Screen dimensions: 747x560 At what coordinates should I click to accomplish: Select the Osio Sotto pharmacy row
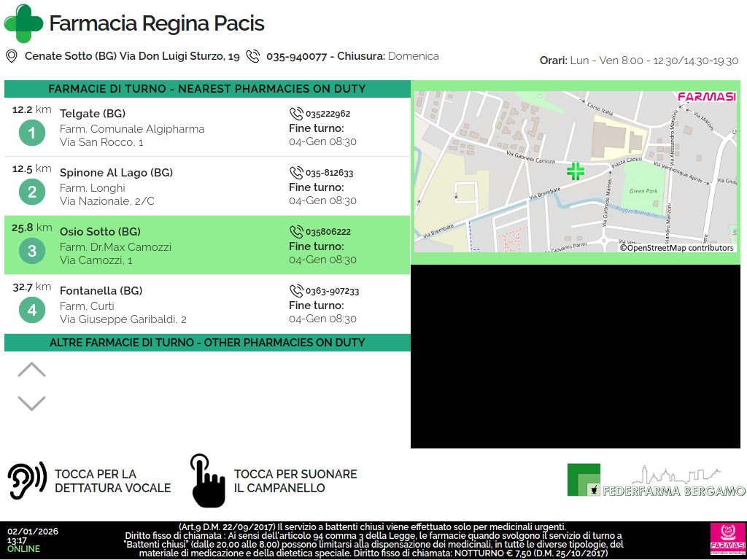[x=207, y=246]
